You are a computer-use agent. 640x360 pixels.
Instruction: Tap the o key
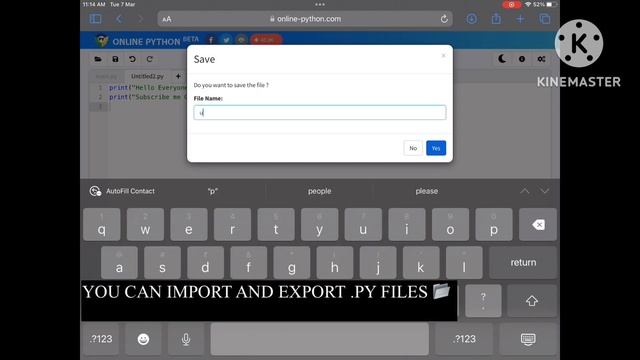point(450,224)
